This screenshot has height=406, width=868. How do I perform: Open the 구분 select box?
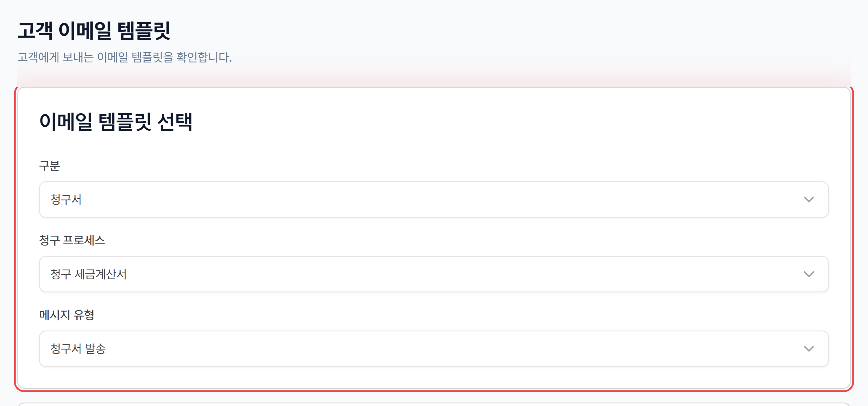(x=434, y=200)
